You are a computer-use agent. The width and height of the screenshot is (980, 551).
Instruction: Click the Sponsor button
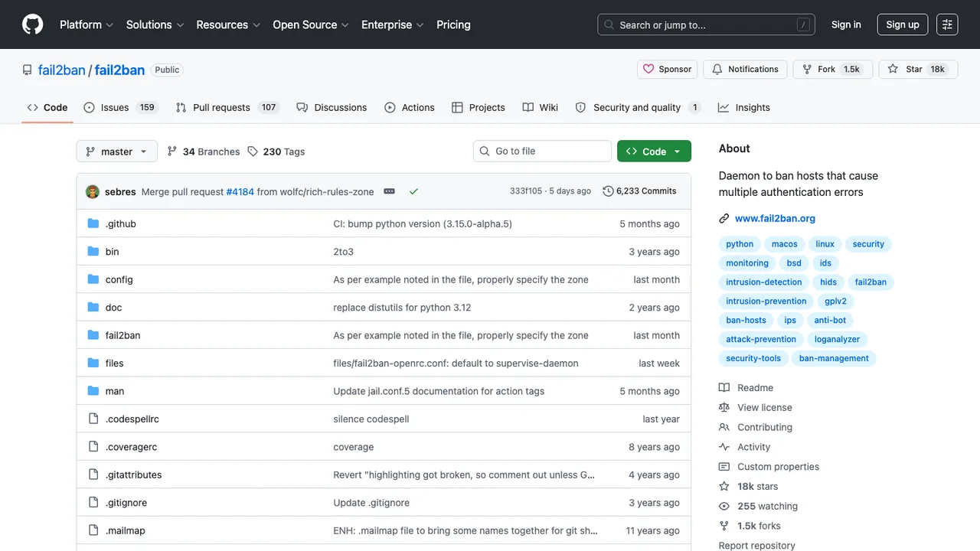(668, 69)
